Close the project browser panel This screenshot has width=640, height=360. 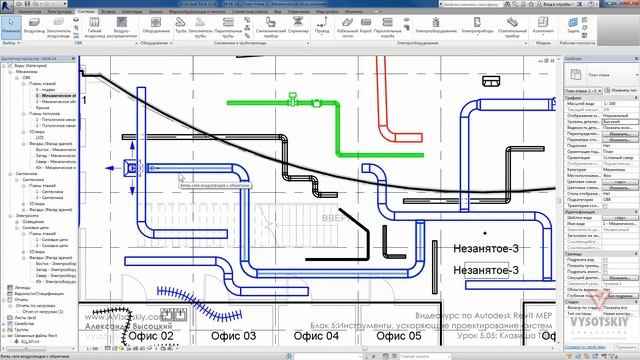point(73,59)
